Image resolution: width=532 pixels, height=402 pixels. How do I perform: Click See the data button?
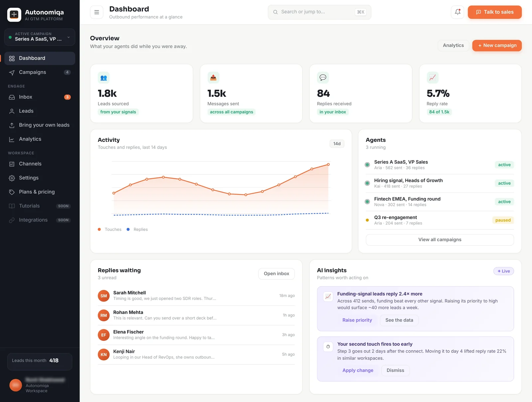tap(399, 320)
